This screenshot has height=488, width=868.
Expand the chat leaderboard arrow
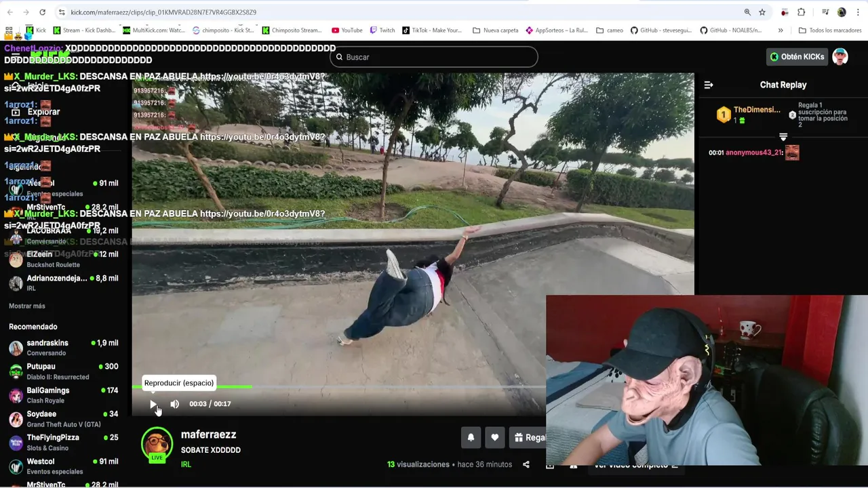(783, 137)
